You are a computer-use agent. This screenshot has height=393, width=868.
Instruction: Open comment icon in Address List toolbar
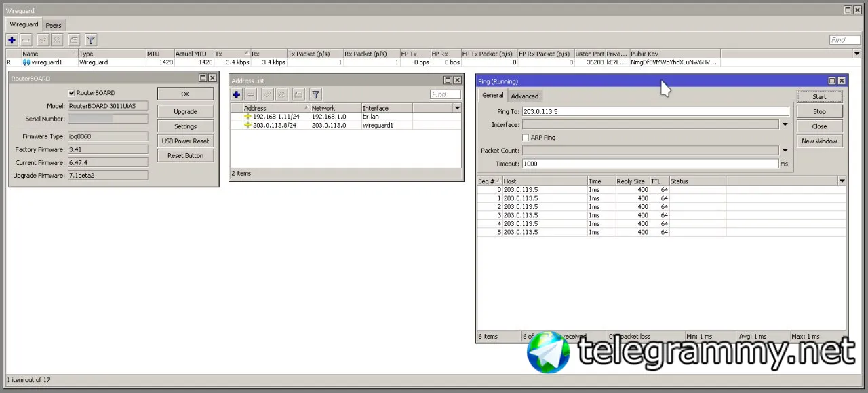pyautogui.click(x=298, y=94)
